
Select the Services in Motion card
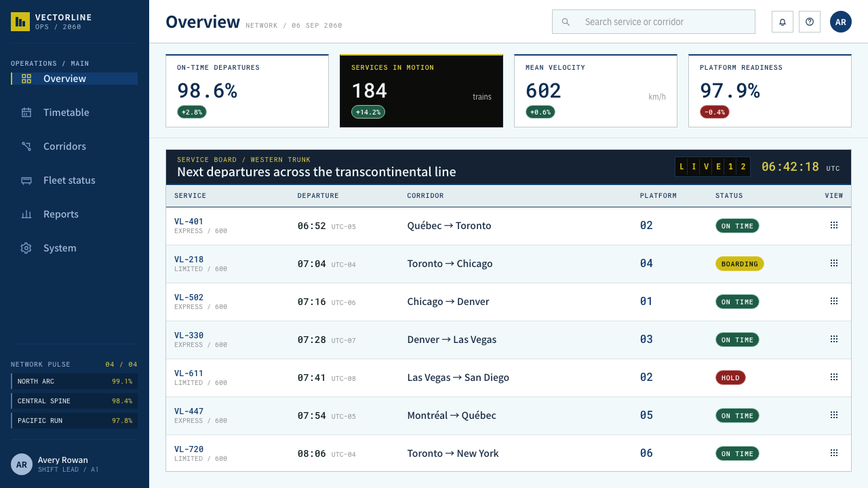tap(421, 91)
